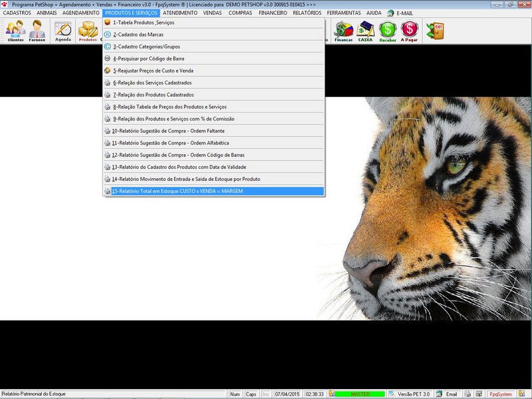The width and height of the screenshot is (532, 399).
Task: Click the CAIXA cash register icon
Action: pos(365,31)
